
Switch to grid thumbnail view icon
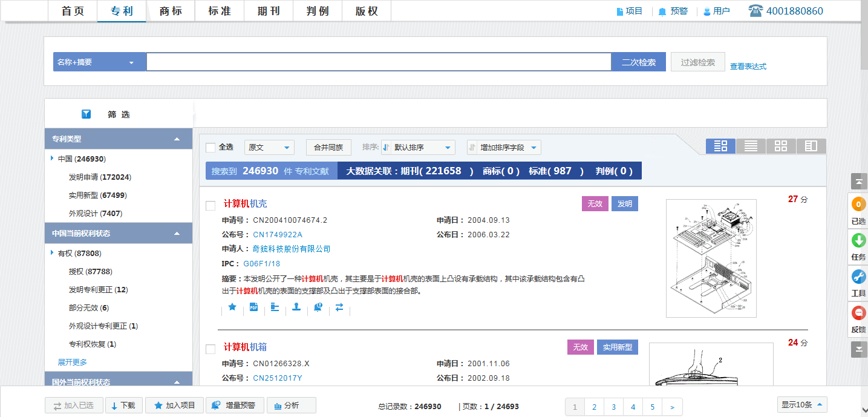tap(781, 146)
